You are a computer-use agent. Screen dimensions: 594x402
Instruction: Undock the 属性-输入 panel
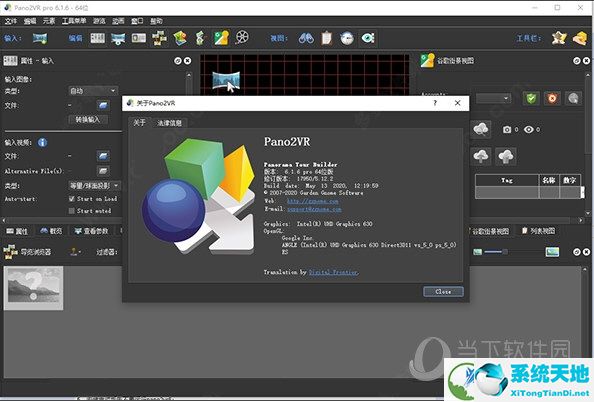[178, 61]
